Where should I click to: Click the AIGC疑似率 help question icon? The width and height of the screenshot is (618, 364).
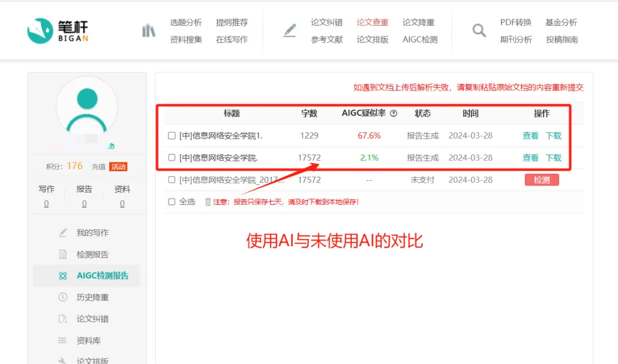click(x=394, y=113)
